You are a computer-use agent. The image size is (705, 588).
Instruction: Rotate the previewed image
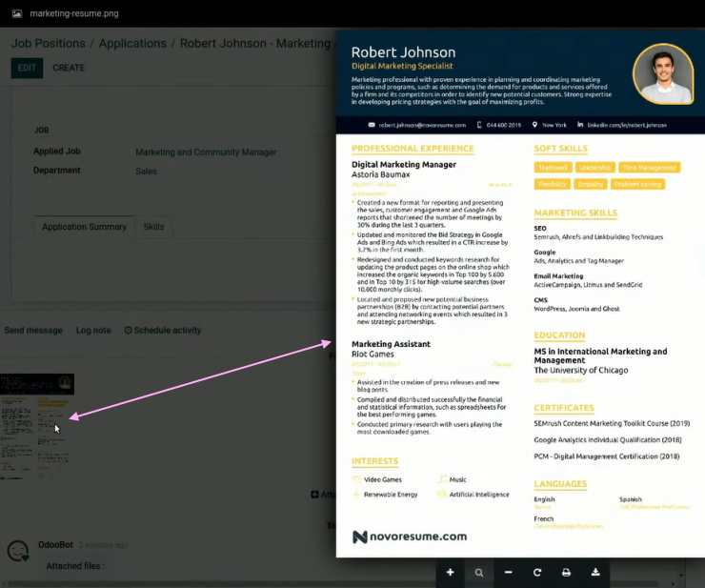pos(536,572)
